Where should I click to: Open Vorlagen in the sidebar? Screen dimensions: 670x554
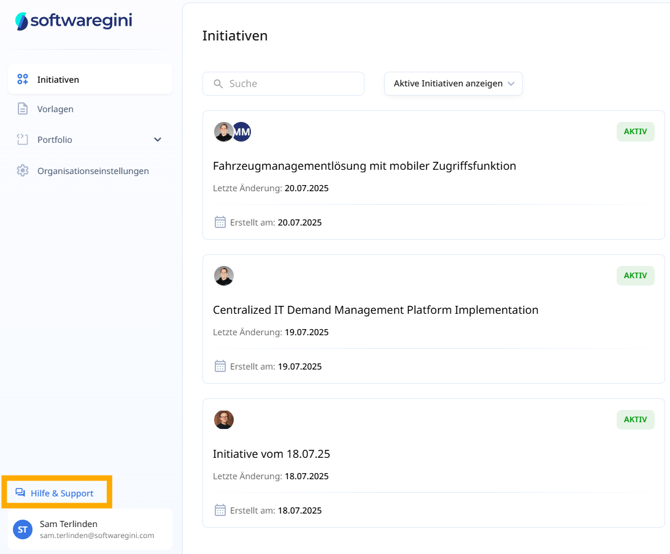click(55, 109)
